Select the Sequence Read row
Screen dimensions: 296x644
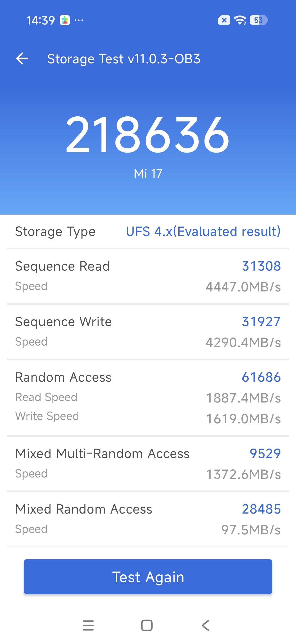[148, 276]
